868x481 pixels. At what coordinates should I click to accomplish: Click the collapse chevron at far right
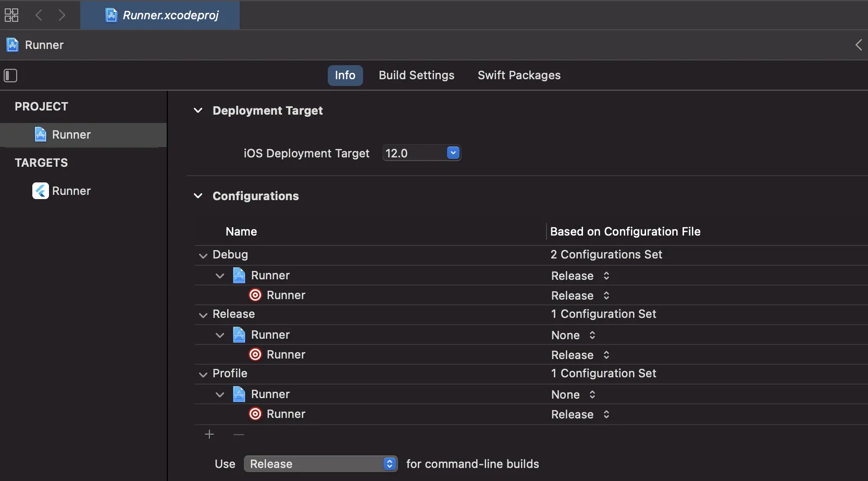[858, 45]
